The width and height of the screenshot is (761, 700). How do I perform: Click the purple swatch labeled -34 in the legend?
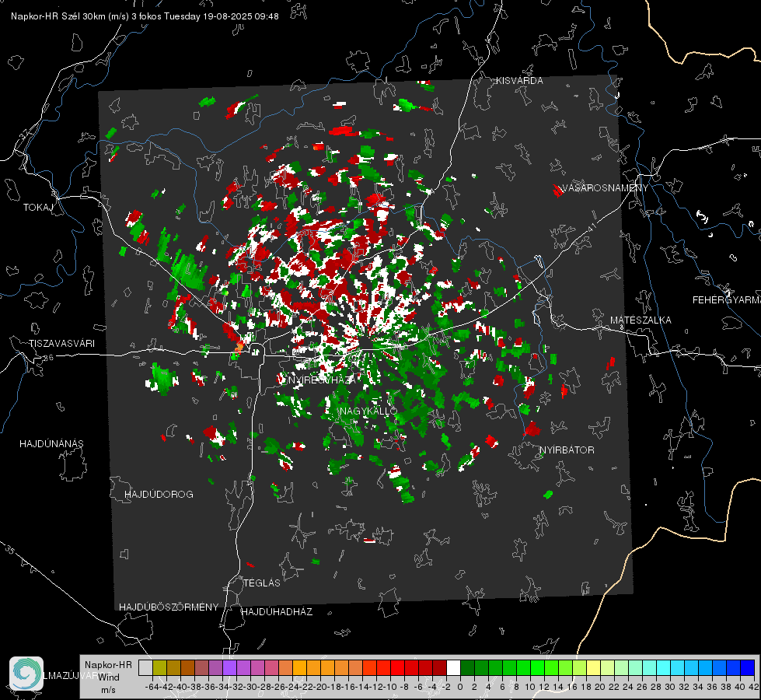(229, 667)
